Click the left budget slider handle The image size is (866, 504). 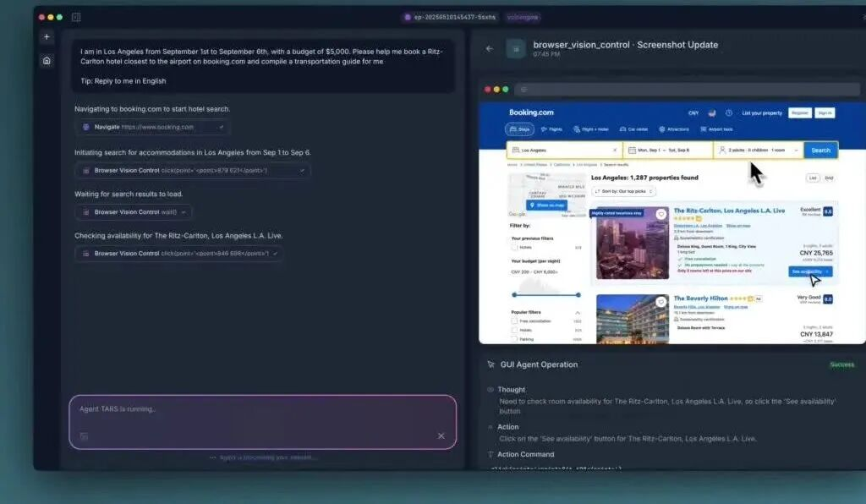514,295
